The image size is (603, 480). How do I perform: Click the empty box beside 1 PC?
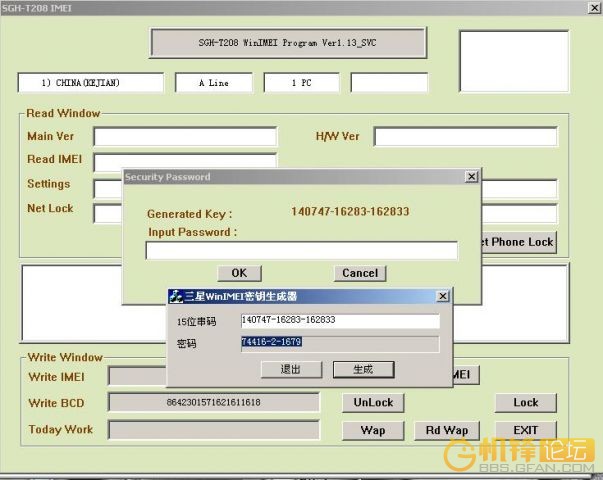tap(389, 83)
